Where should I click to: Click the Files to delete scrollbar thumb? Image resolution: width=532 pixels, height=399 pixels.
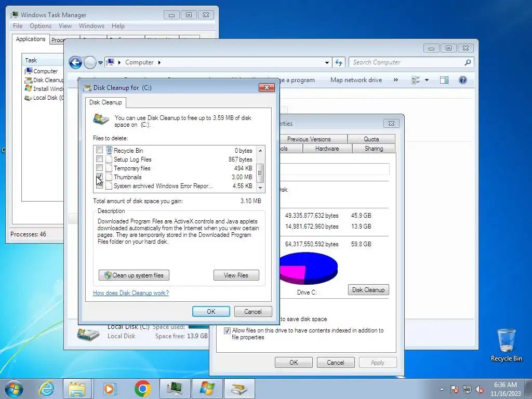(260, 173)
